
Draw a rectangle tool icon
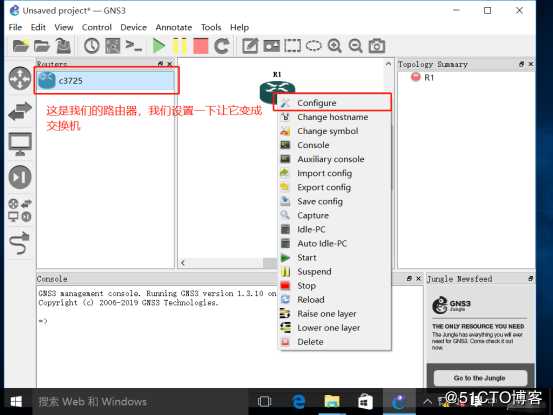[x=293, y=46]
